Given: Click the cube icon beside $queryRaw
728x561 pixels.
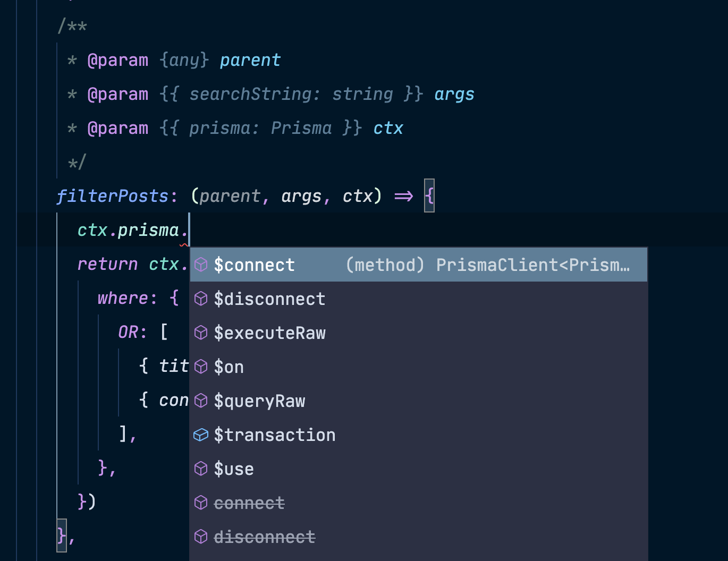Looking at the screenshot, I should pyautogui.click(x=201, y=401).
